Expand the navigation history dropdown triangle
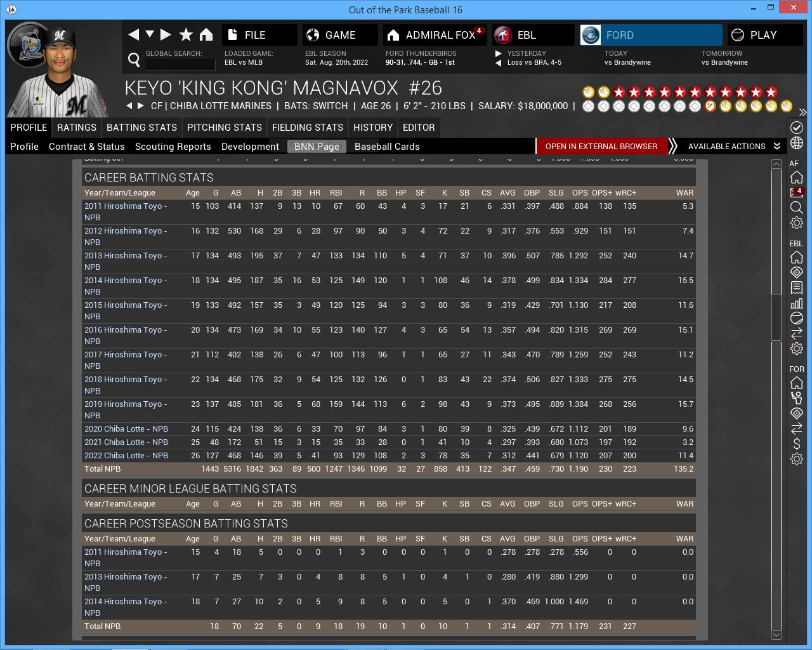This screenshot has width=812, height=650. point(150,34)
